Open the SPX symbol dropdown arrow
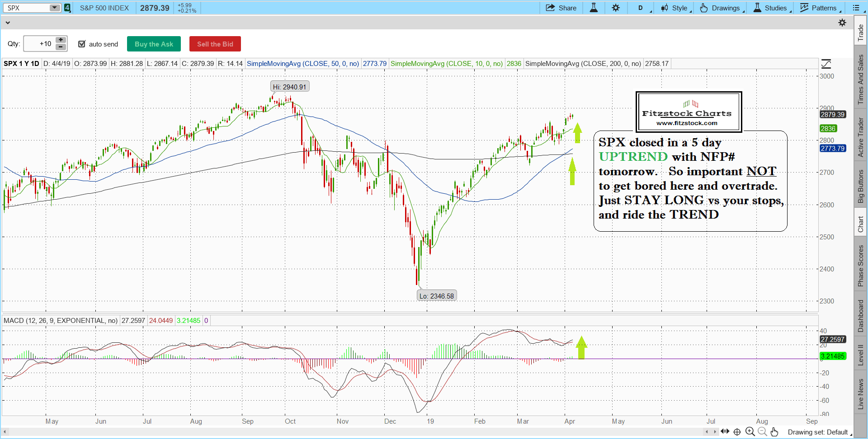The height and width of the screenshot is (439, 868). pyautogui.click(x=54, y=8)
